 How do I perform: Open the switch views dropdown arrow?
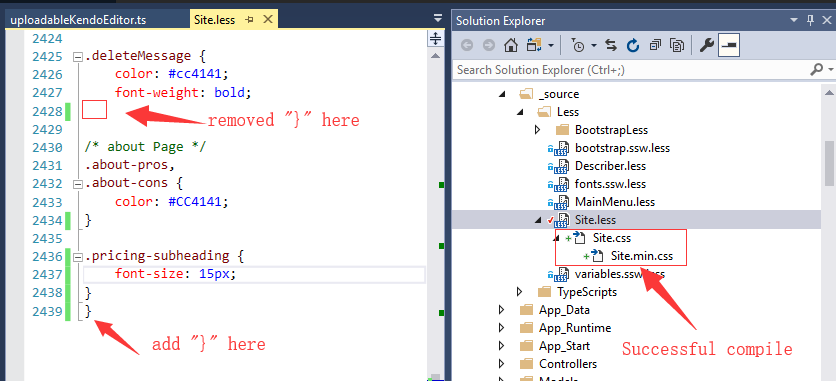coord(550,46)
